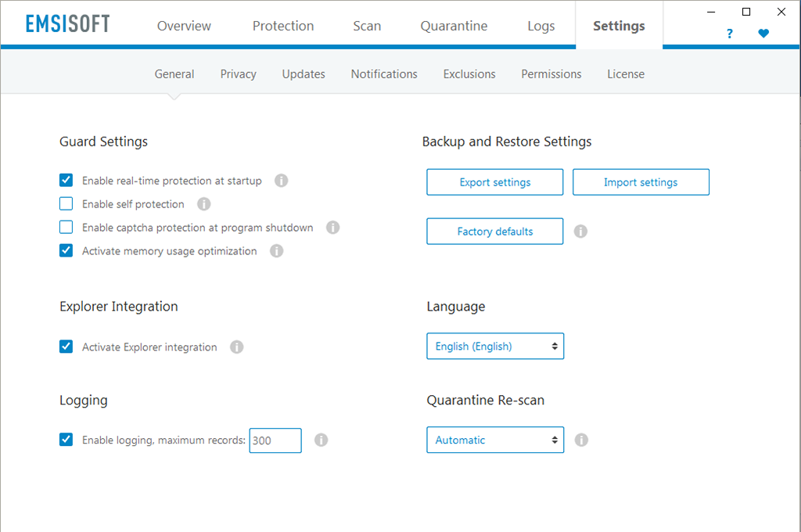Click the maximum records input field
Screen dimensions: 801x532
(x=275, y=440)
